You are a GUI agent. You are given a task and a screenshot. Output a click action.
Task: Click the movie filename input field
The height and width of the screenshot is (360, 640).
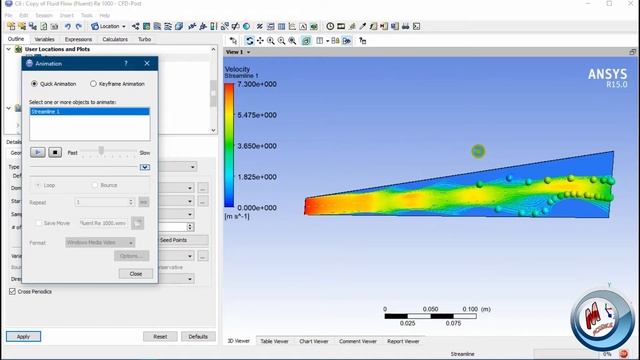point(104,223)
